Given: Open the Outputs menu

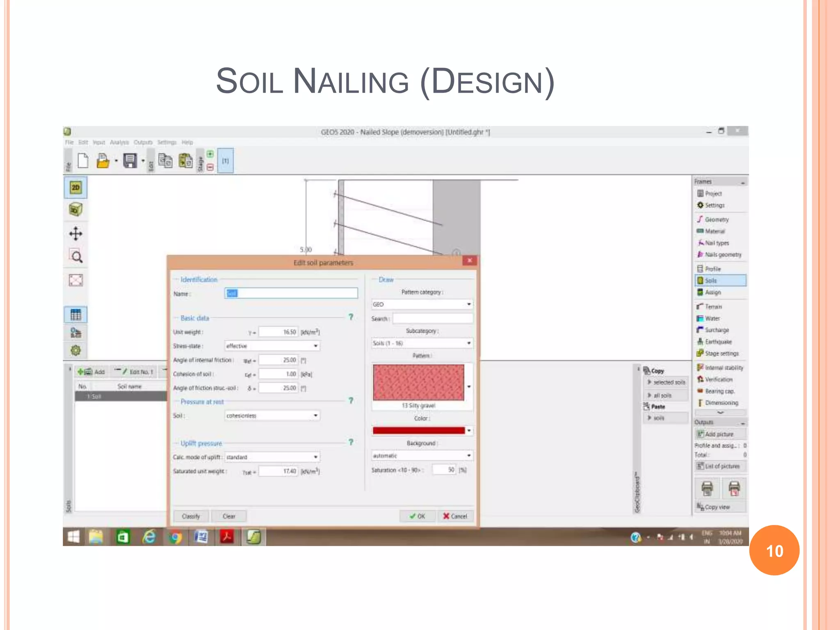Looking at the screenshot, I should pyautogui.click(x=143, y=142).
